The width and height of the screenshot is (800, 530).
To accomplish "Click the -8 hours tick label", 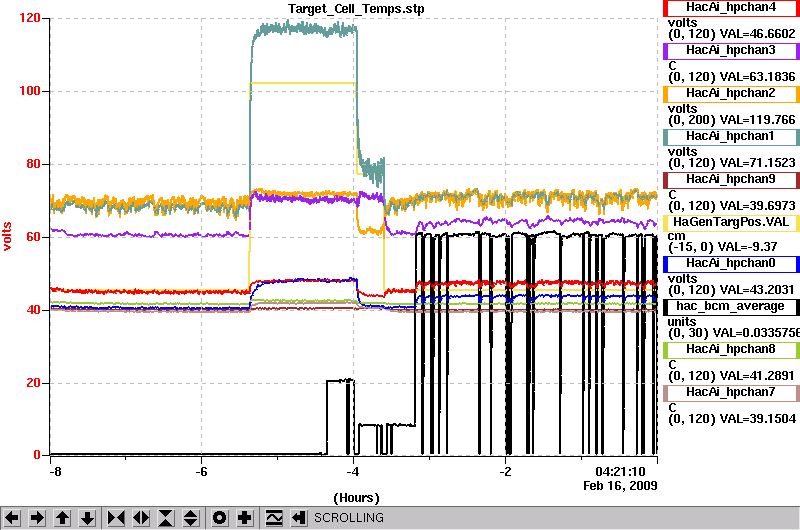I will (55, 472).
